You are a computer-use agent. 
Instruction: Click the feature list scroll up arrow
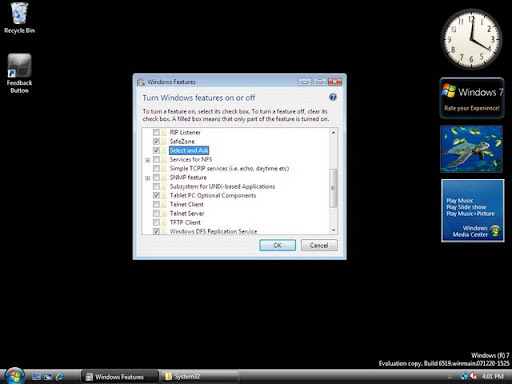333,133
